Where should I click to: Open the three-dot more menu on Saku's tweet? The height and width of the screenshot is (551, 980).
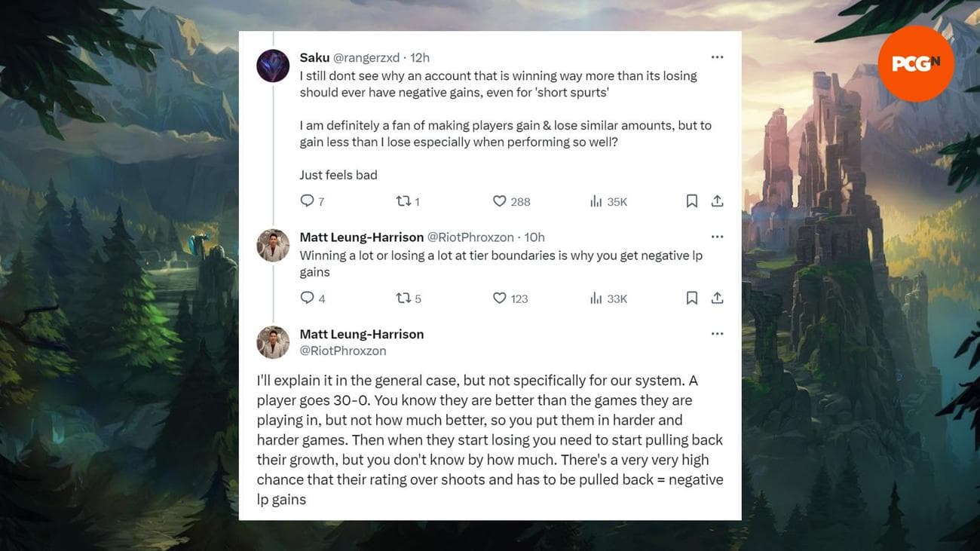pyautogui.click(x=717, y=57)
